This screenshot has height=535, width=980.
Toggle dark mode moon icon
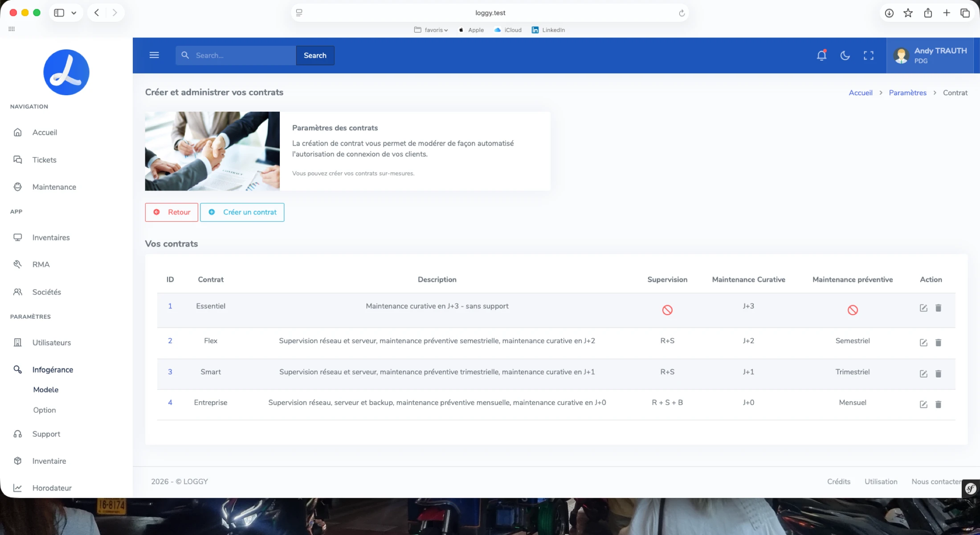coord(845,55)
